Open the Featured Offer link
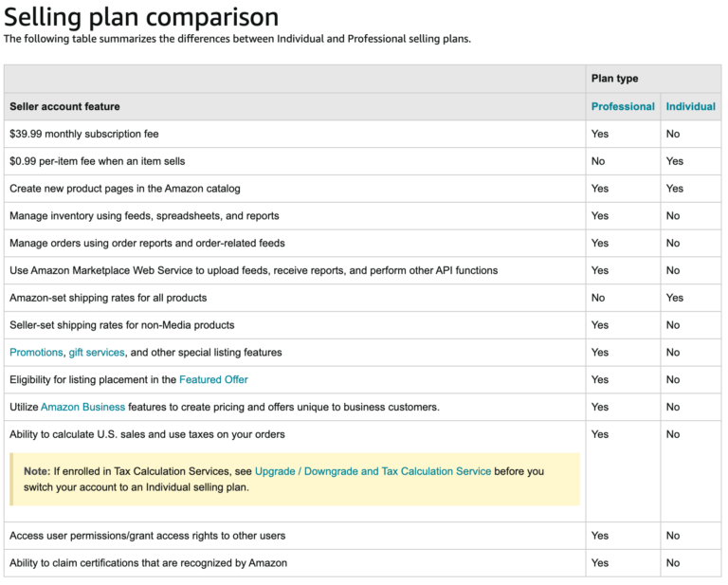 coord(213,380)
